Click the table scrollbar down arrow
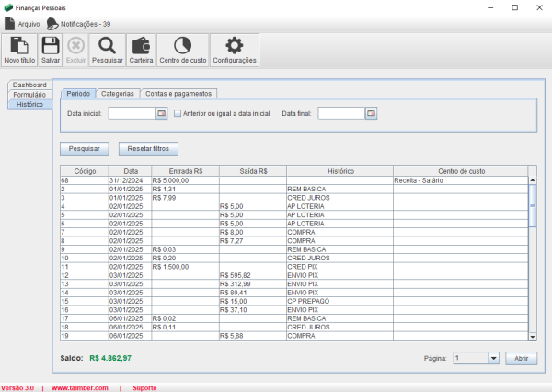 pos(533,337)
